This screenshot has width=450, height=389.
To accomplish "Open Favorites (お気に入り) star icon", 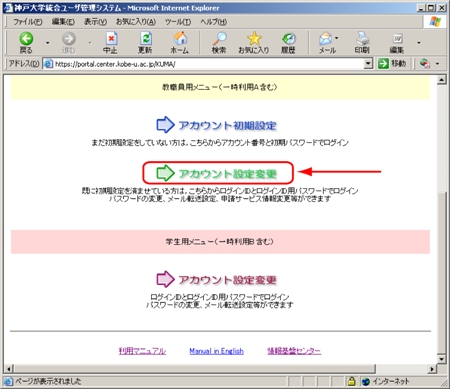I will point(254,39).
